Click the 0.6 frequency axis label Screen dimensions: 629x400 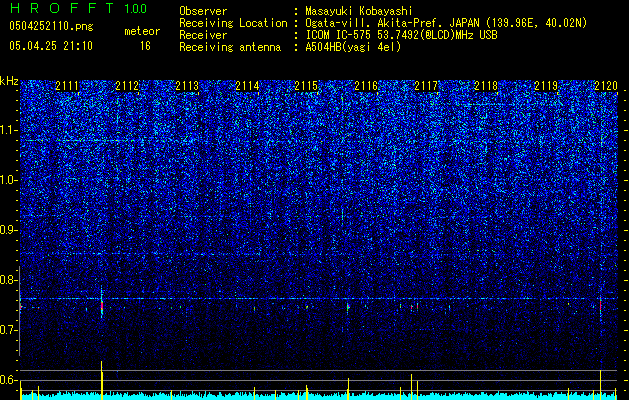pyautogui.click(x=8, y=380)
